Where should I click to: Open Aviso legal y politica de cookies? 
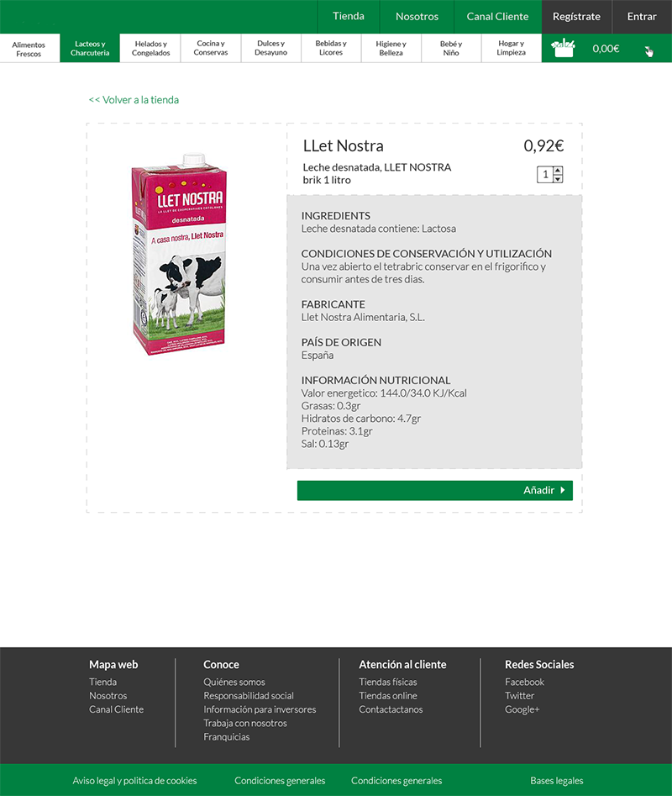[134, 781]
